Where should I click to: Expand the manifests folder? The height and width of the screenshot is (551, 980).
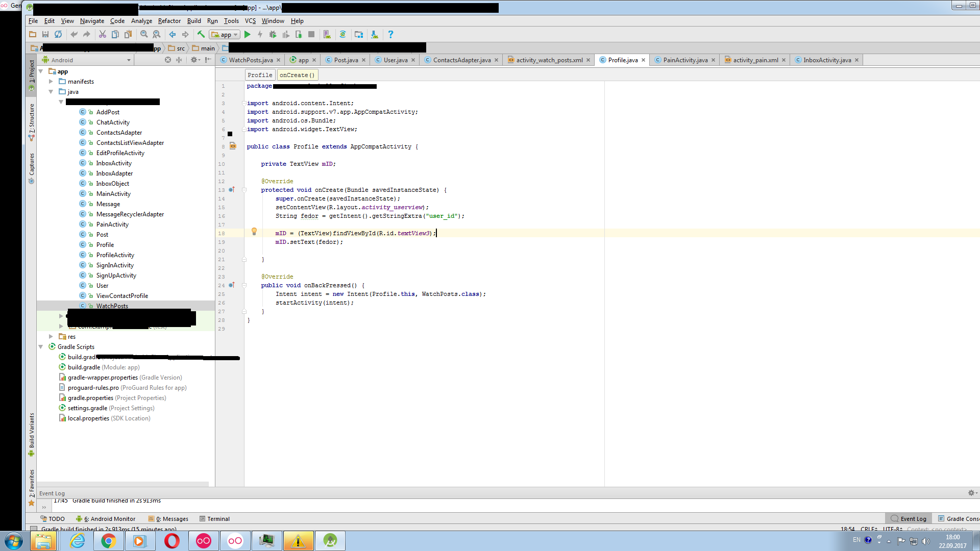click(x=51, y=82)
